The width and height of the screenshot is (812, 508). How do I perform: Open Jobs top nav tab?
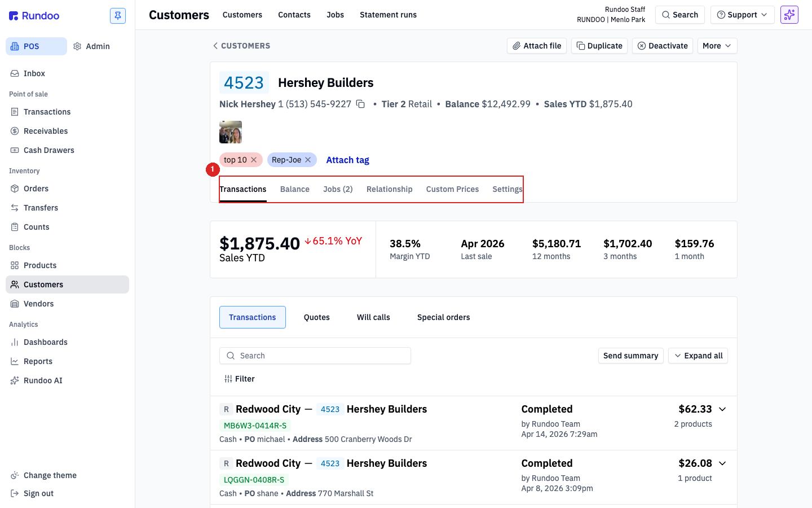click(x=335, y=15)
